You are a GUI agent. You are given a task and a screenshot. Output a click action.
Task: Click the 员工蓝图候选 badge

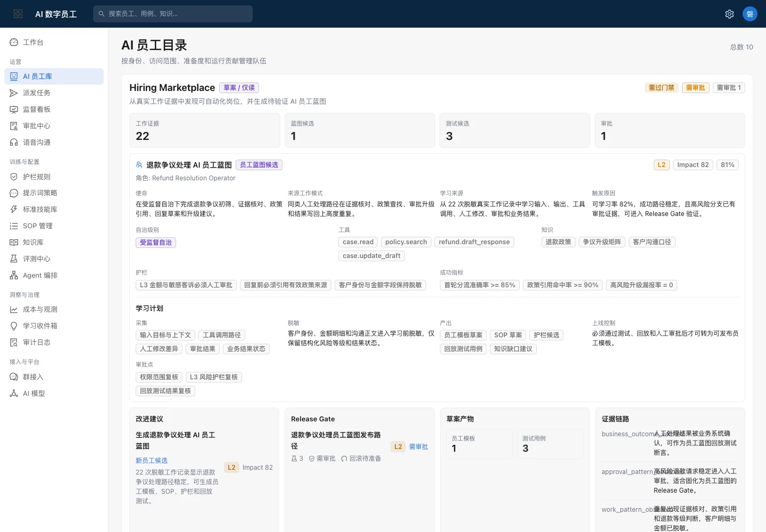tap(259, 165)
